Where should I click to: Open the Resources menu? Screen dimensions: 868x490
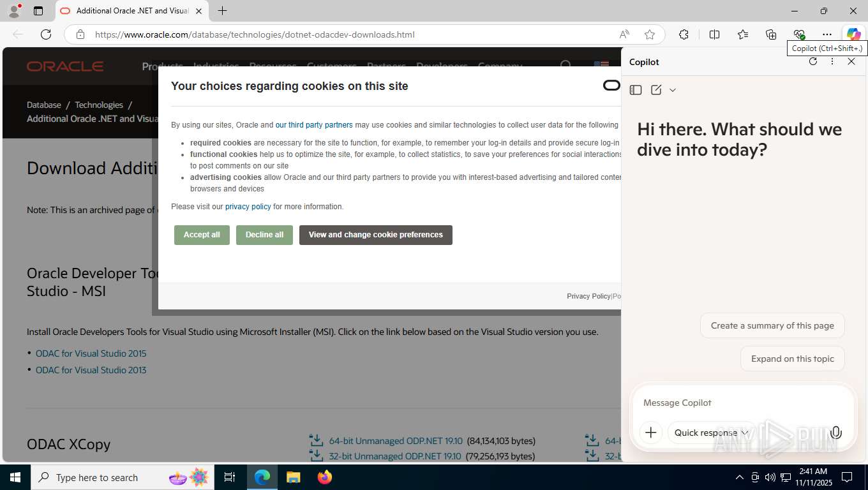tap(273, 66)
